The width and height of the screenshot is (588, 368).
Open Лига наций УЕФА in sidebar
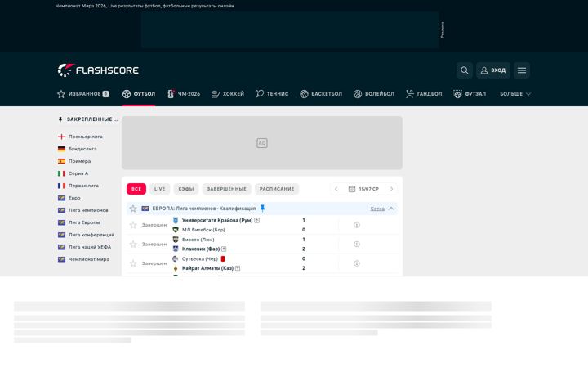coord(90,247)
